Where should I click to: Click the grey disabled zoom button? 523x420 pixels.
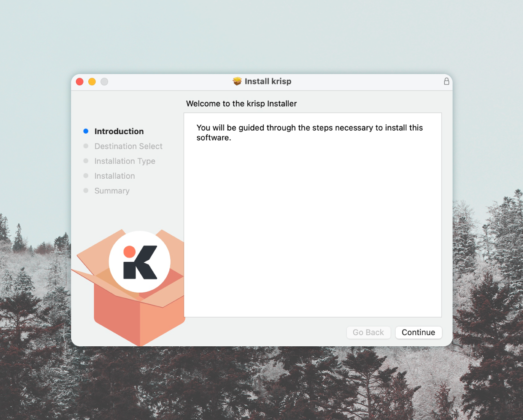104,81
